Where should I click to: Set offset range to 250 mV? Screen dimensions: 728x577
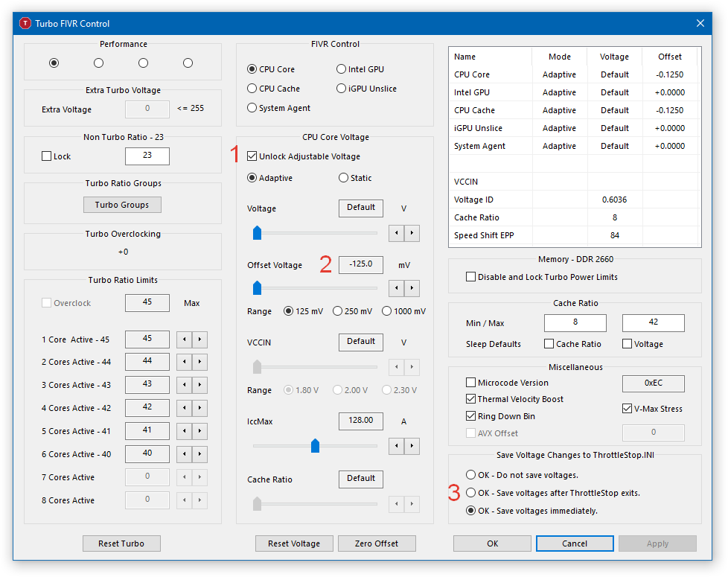[x=352, y=311]
